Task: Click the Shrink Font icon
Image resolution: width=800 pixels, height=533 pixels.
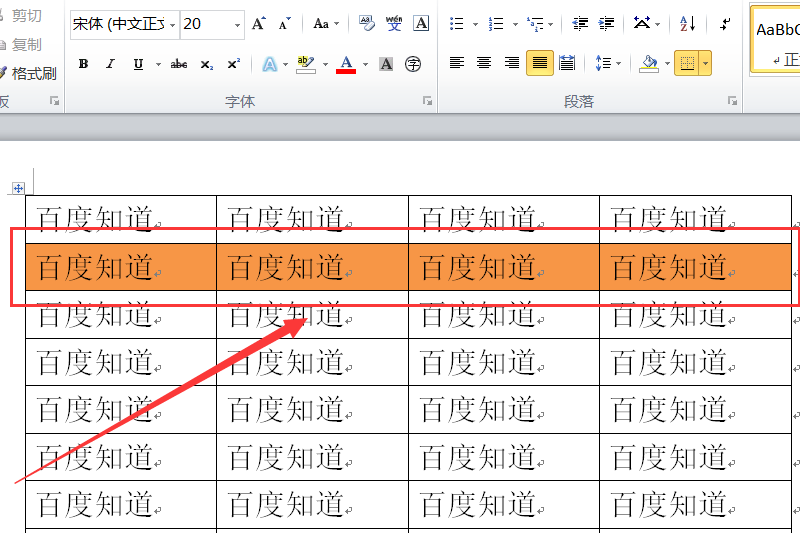Action: 284,23
